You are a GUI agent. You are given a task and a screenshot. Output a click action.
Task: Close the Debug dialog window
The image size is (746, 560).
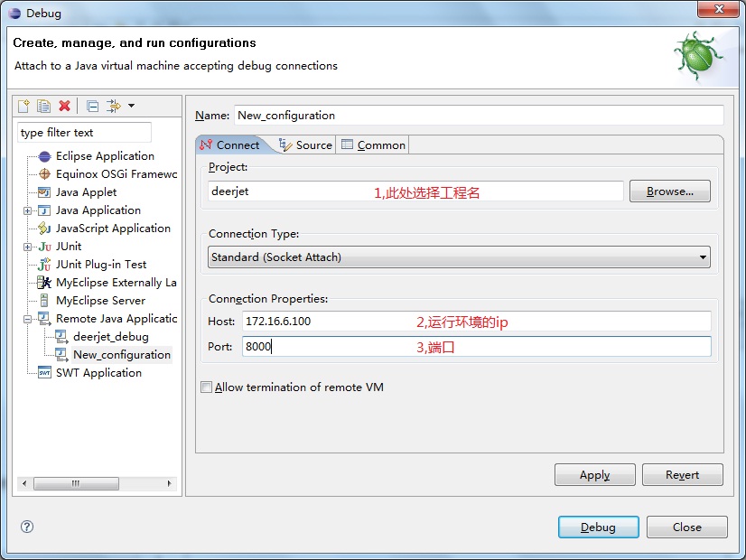pos(719,10)
